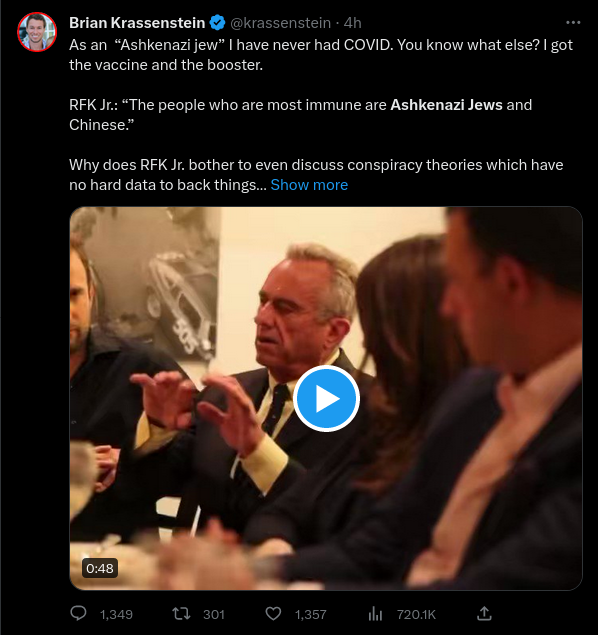Image resolution: width=598 pixels, height=635 pixels.
Task: Open the three-dot more options menu
Action: tap(573, 23)
